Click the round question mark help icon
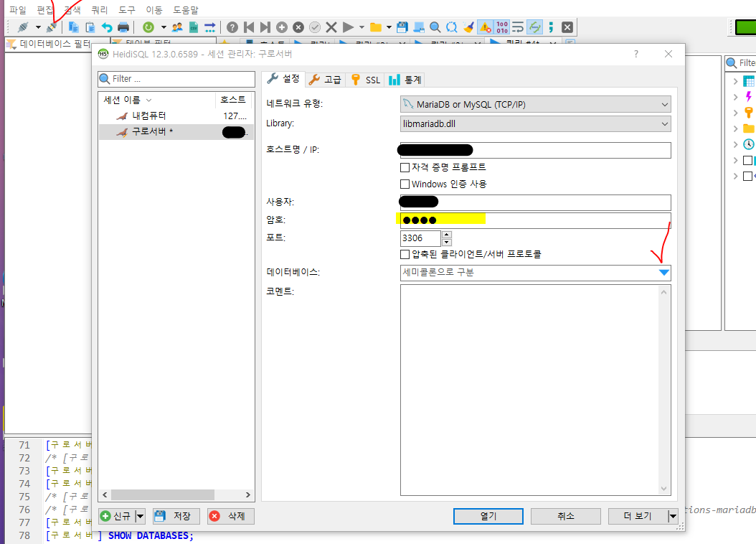 232,27
